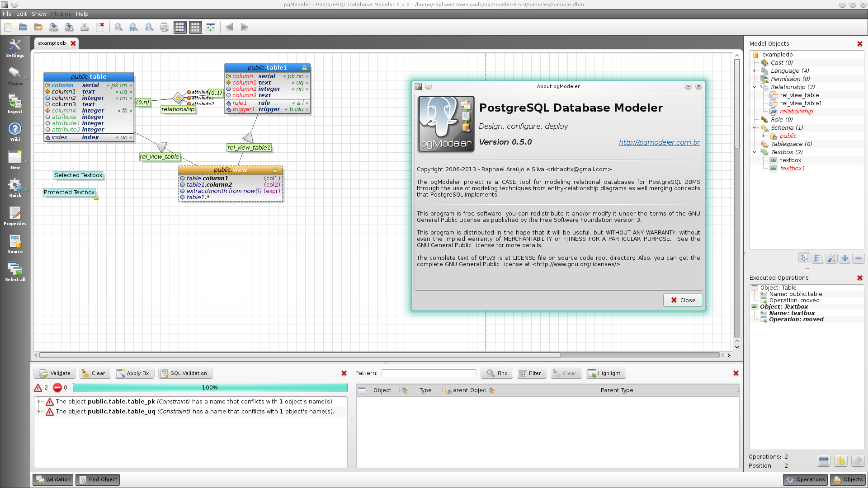Click the Select all sidebar icon
The image size is (868, 488).
point(15,272)
